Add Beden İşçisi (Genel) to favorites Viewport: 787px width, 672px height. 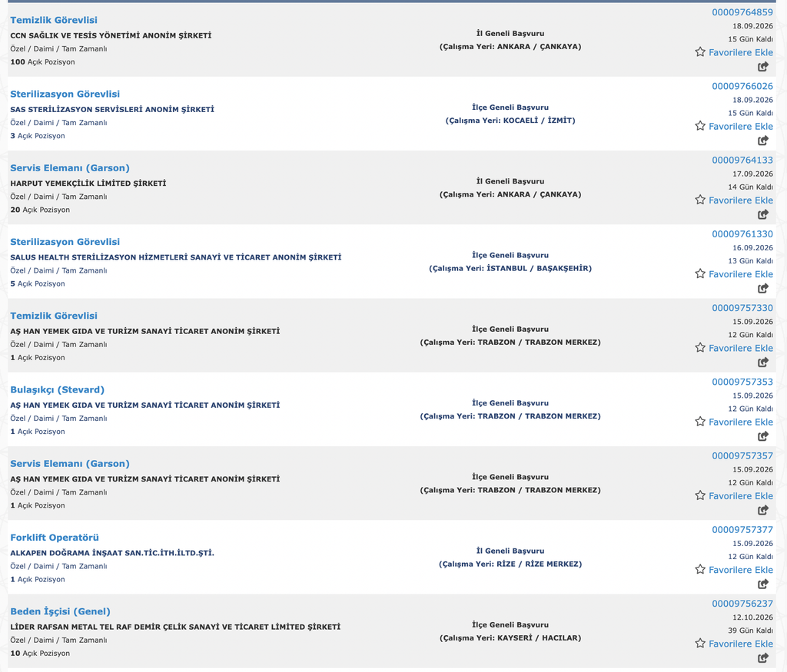click(734, 644)
